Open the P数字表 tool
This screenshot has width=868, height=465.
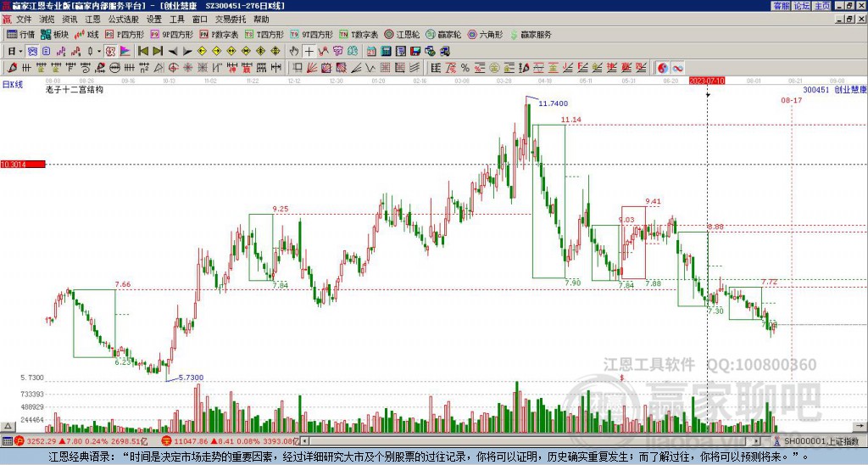tap(219, 34)
